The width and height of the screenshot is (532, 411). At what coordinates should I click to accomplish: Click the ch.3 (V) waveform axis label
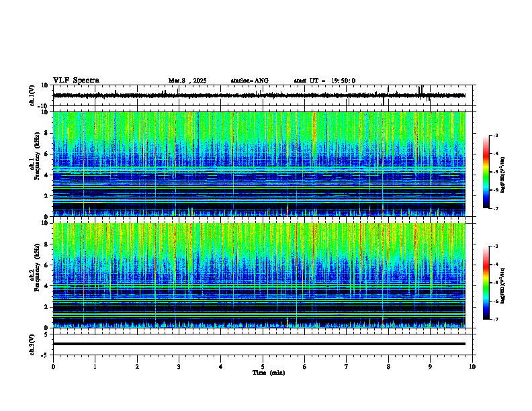32,345
